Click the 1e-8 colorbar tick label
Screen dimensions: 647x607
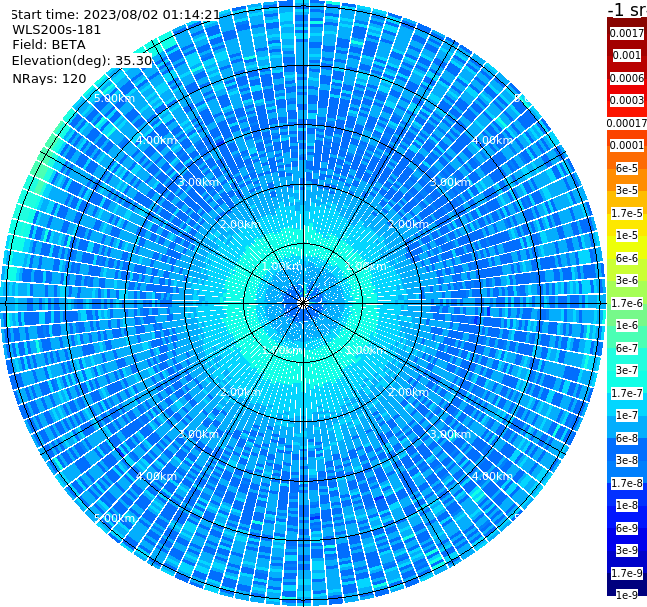(x=627, y=505)
